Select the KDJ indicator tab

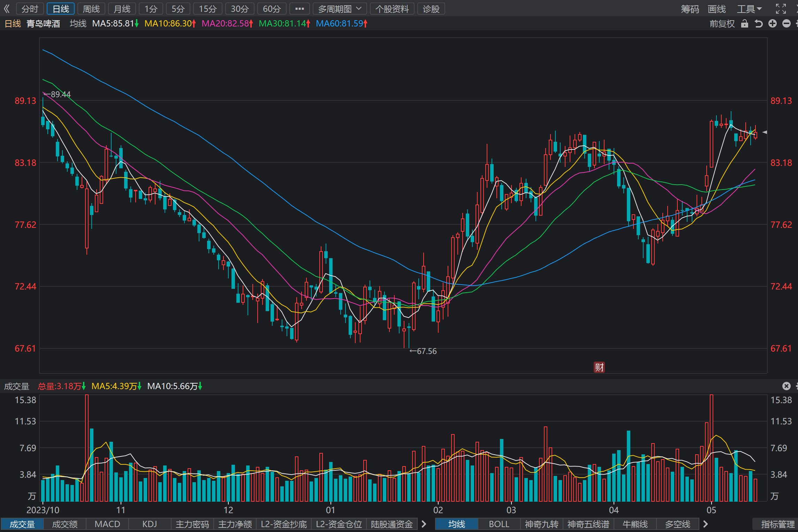(150, 524)
